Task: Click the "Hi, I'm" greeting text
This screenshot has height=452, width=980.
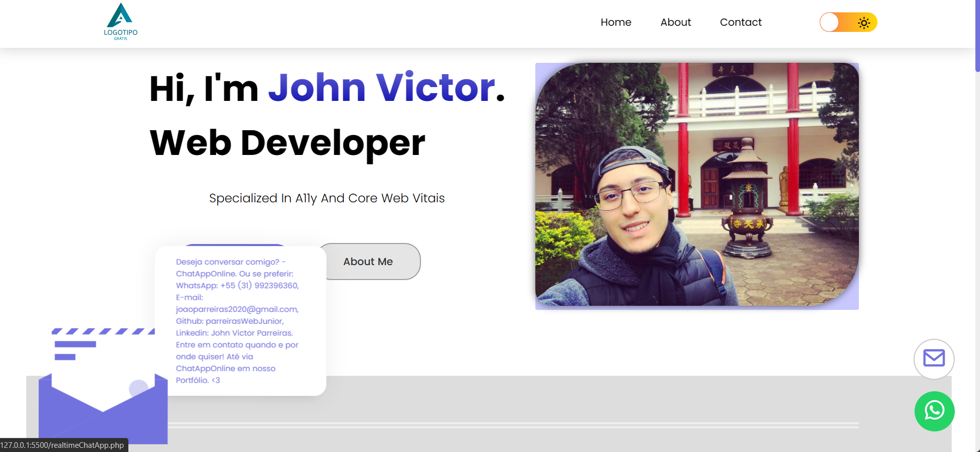Action: point(204,89)
